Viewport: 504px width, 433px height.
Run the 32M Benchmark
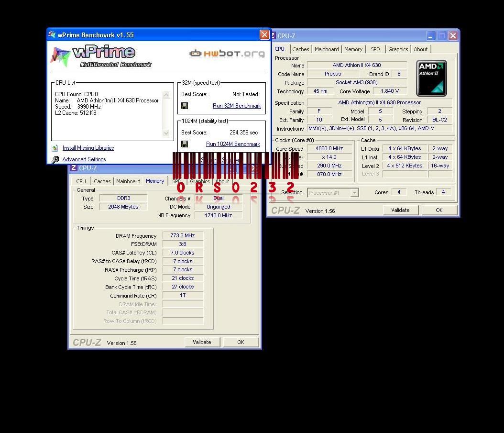237,106
